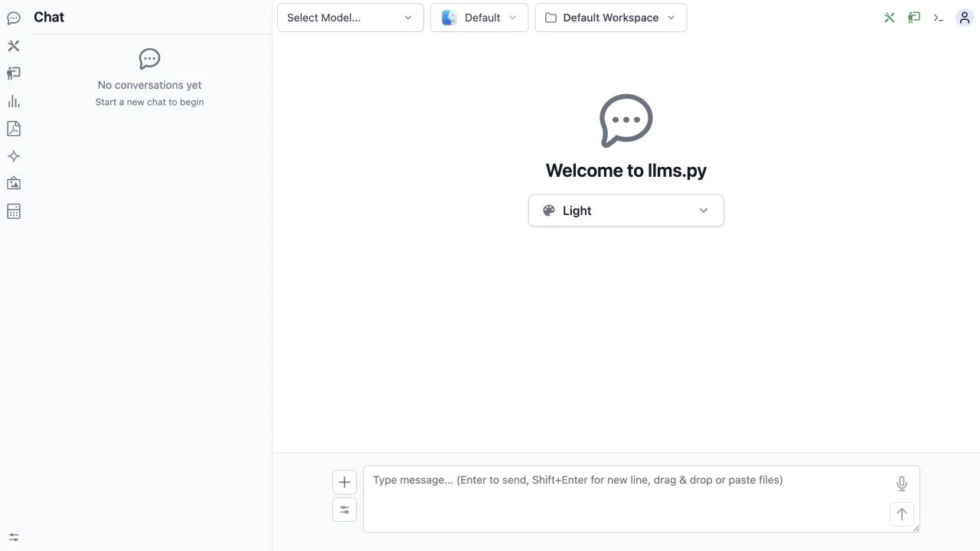
Task: Open the Chat speech-bubble icon in the left sidebar
Action: [x=14, y=18]
